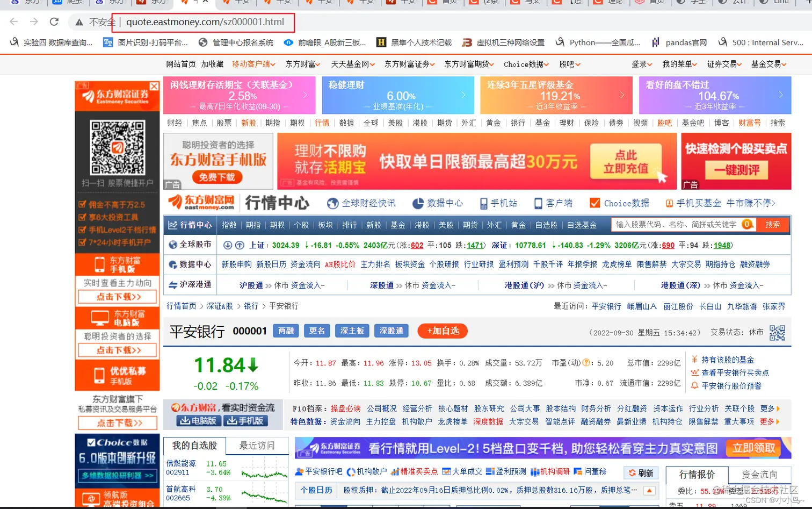Close the 东方财富证券 sidebar ad
The height and width of the screenshot is (509, 812).
coord(154,86)
